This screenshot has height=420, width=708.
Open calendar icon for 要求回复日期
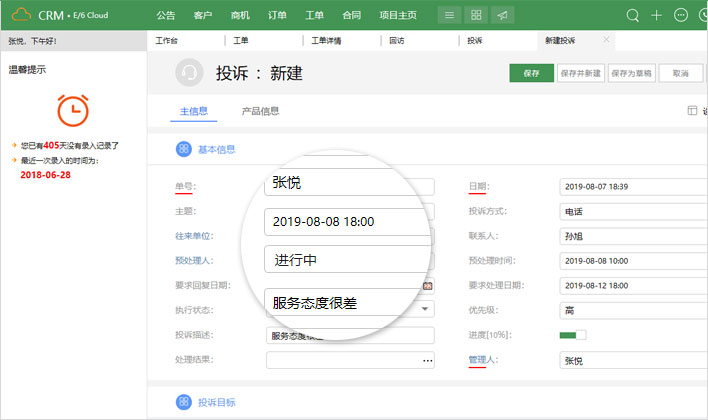tap(428, 286)
